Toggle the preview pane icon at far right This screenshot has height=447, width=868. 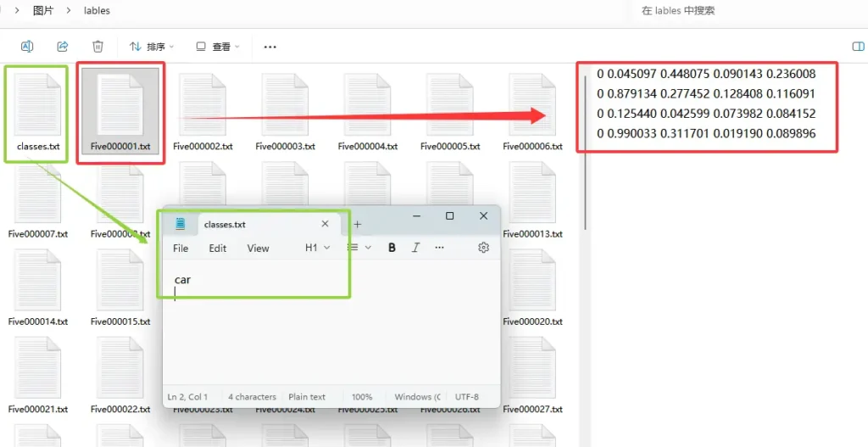(x=857, y=47)
